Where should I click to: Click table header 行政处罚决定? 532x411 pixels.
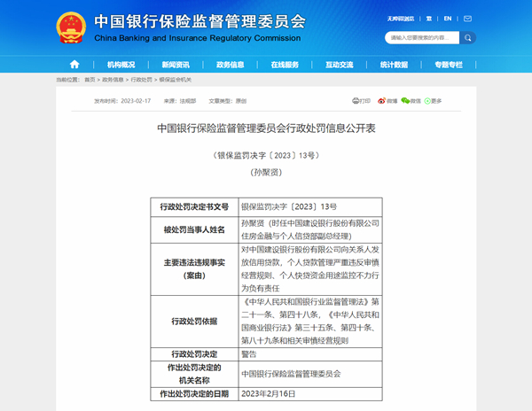point(194,354)
